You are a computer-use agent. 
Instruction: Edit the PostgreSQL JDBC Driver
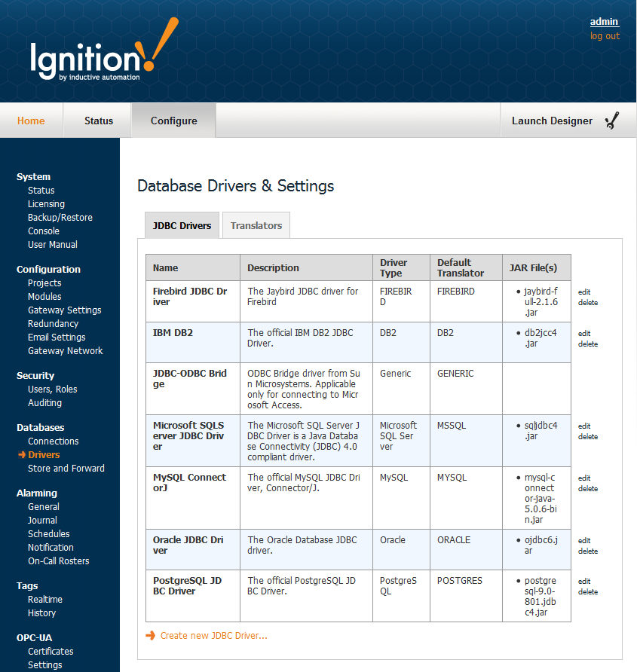[x=583, y=581]
